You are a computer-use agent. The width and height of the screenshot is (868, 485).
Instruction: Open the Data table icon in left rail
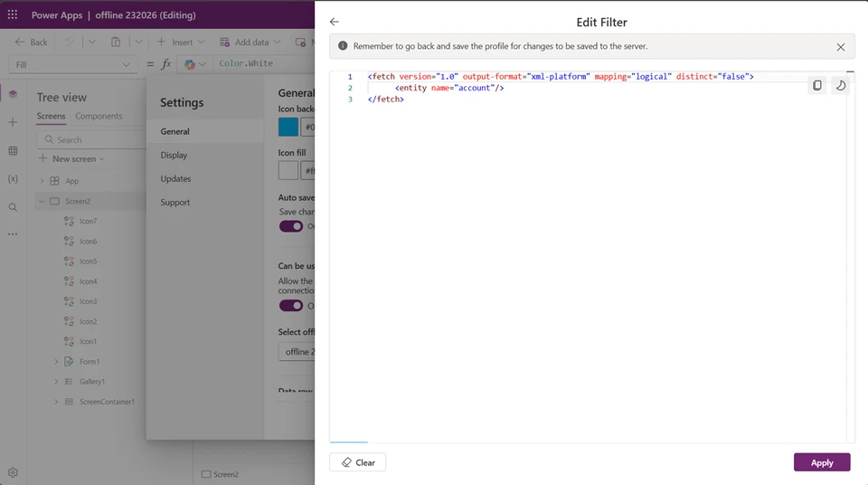13,151
